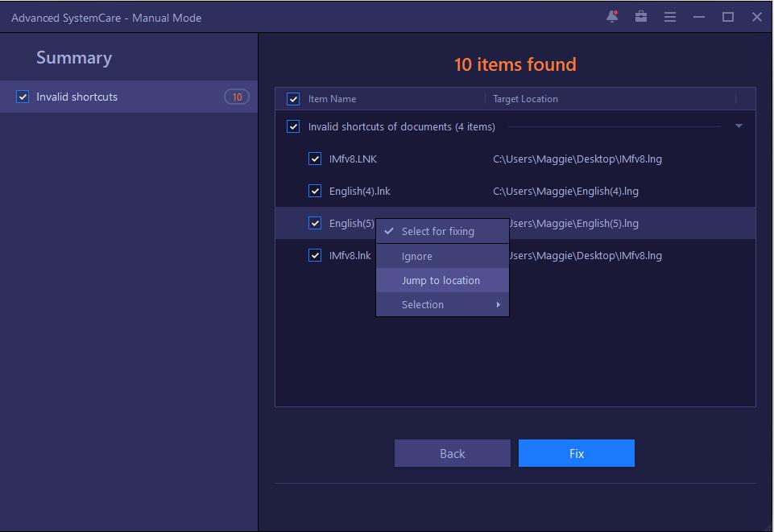The image size is (774, 532).
Task: Click the Summary heading
Action: (x=74, y=58)
